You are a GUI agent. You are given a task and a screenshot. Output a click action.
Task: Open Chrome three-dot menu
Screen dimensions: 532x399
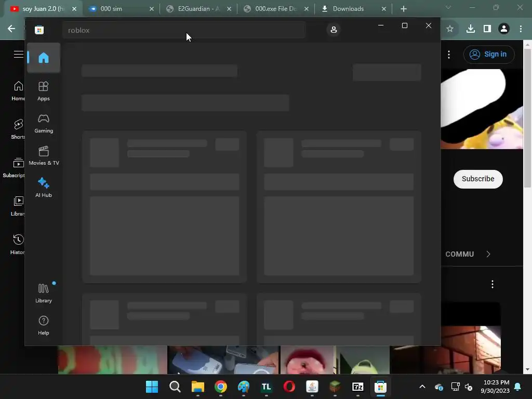click(x=521, y=29)
